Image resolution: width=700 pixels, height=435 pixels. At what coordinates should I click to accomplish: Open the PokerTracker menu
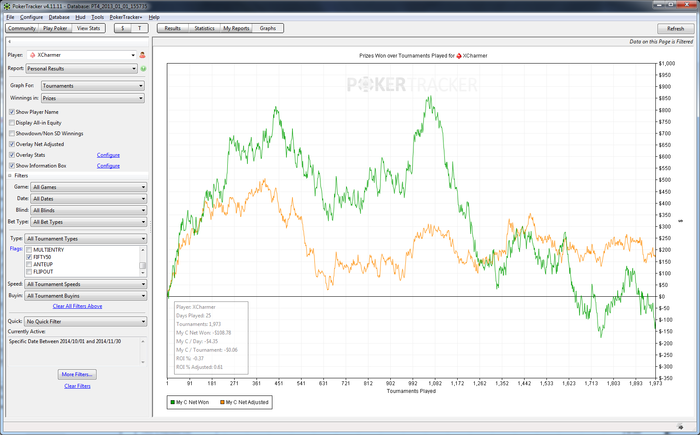tap(126, 17)
